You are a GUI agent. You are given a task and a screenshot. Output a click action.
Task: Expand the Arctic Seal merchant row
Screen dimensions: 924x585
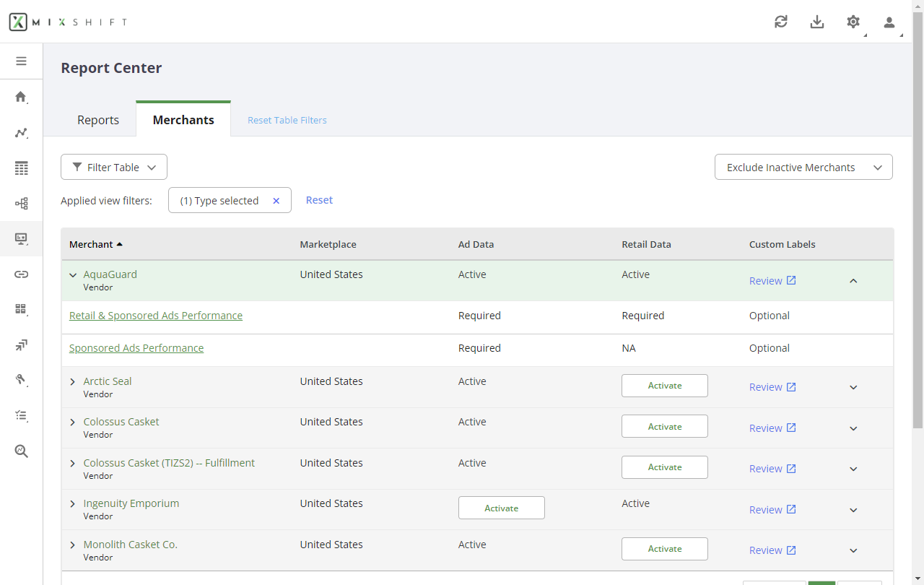(73, 382)
